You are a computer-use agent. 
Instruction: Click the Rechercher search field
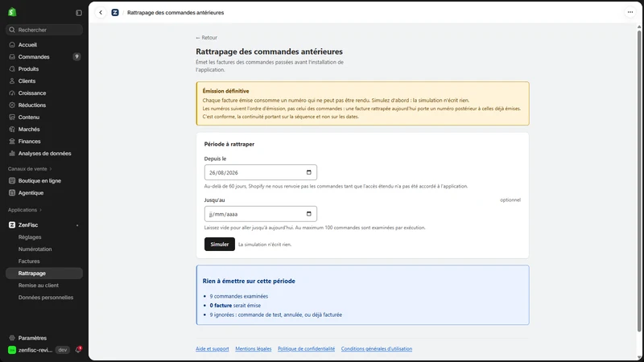tap(44, 30)
